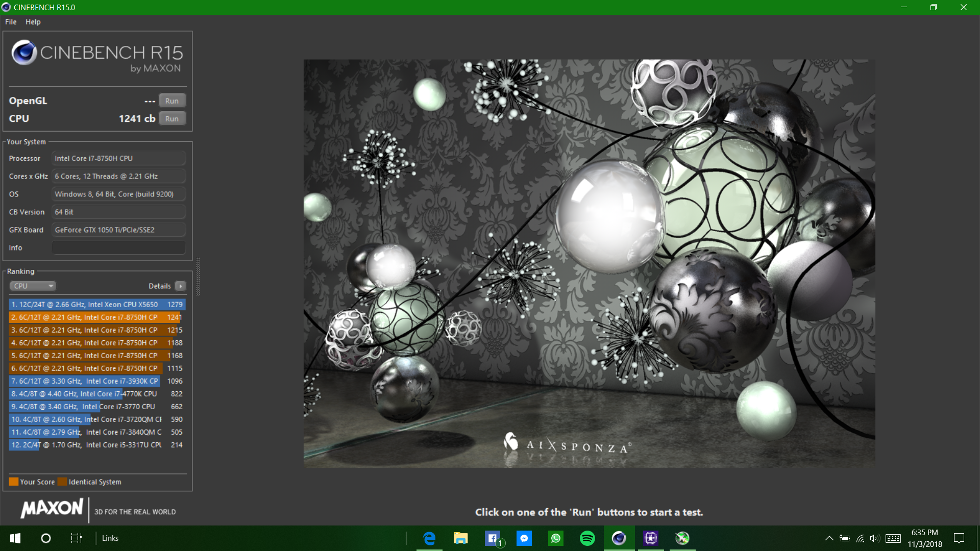
Task: Click the GFX Board field
Action: [118, 230]
